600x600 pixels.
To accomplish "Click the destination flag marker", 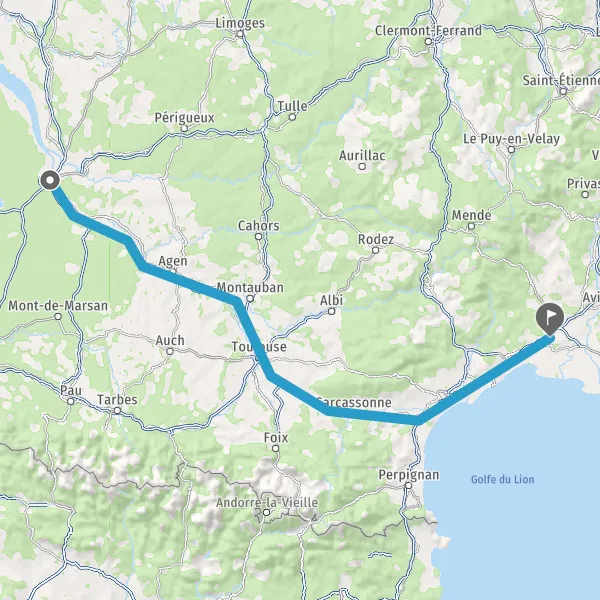I will pyautogui.click(x=550, y=318).
